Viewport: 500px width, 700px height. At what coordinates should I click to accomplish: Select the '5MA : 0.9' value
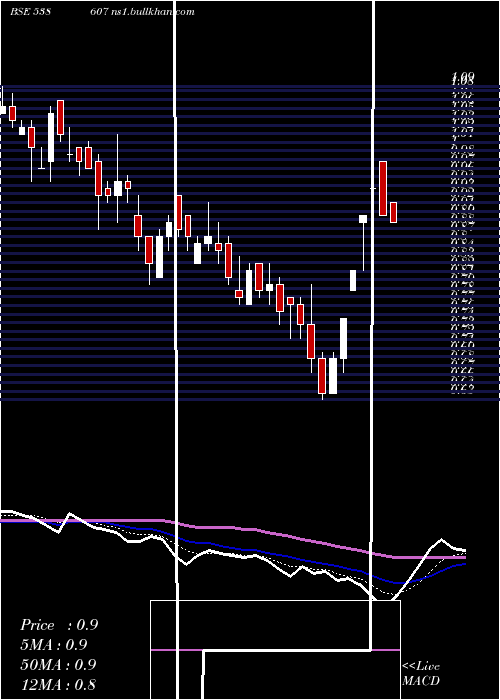click(x=54, y=645)
